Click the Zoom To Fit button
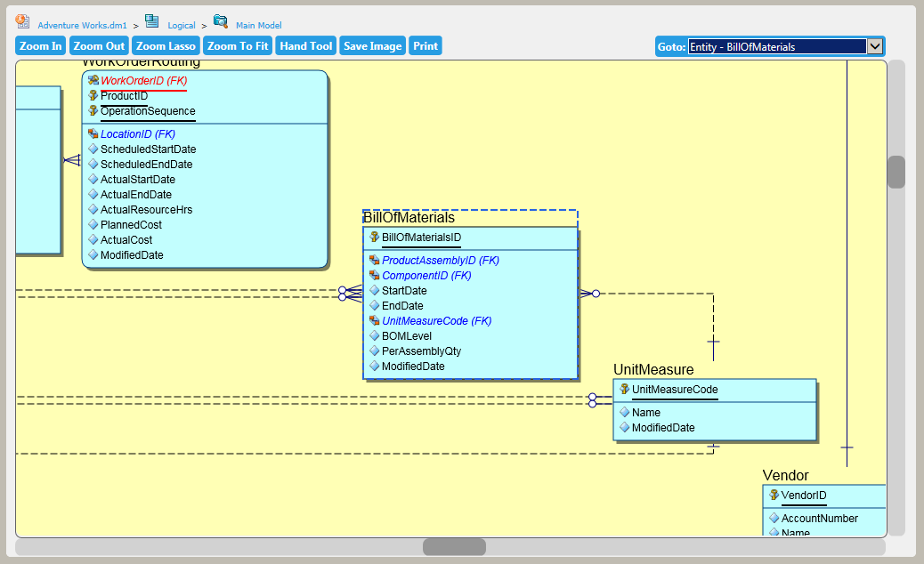924x564 pixels. click(x=238, y=46)
